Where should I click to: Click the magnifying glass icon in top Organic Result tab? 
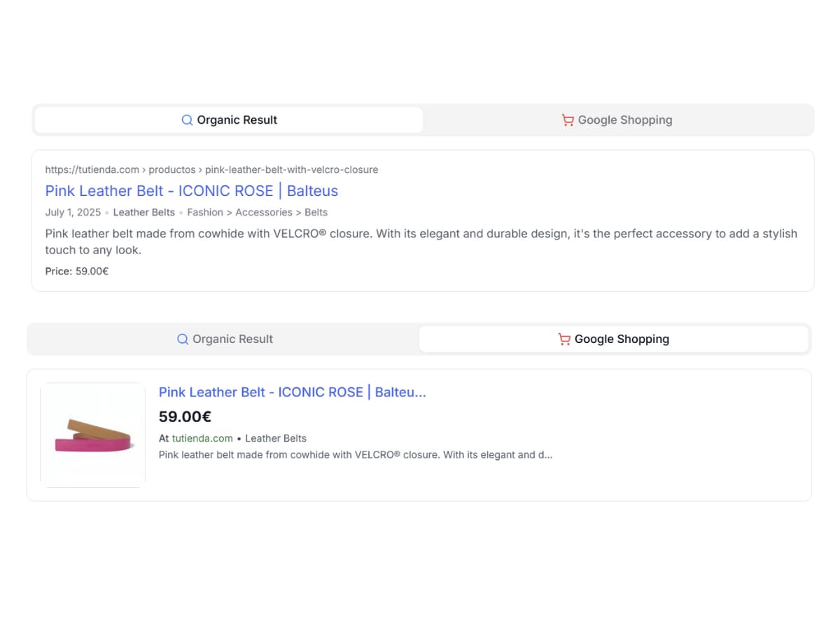pos(187,120)
